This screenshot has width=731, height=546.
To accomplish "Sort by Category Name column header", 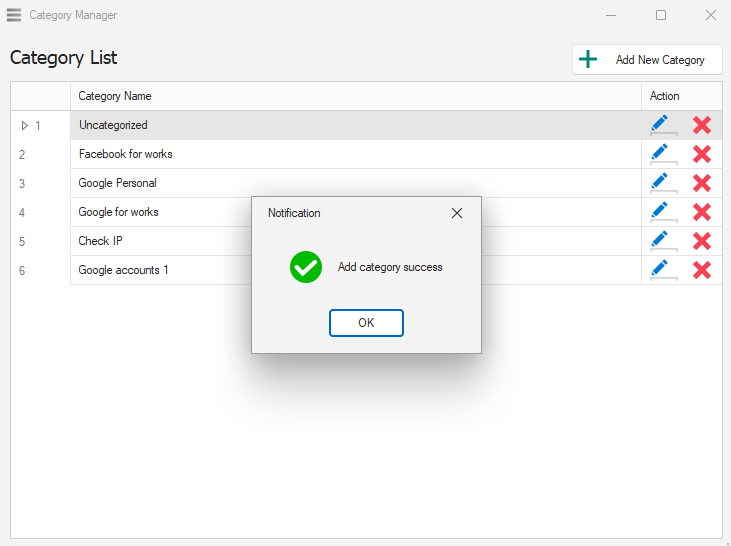I will (355, 96).
